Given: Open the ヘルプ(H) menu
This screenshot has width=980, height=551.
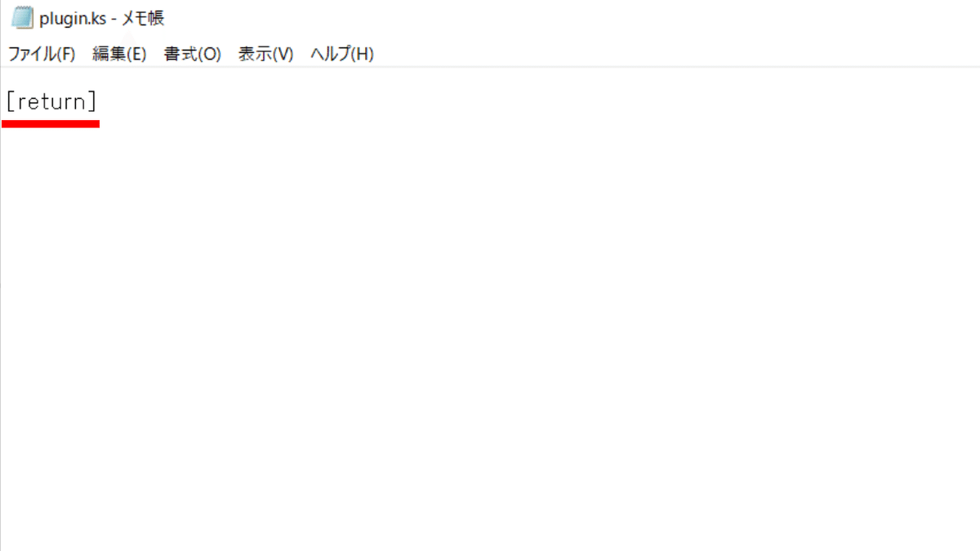Looking at the screenshot, I should click(x=342, y=54).
